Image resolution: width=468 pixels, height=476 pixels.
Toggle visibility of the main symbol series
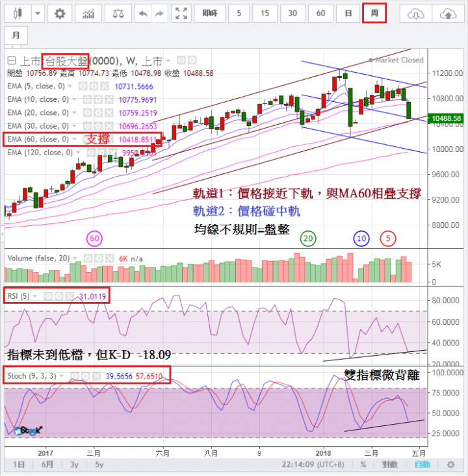tap(181, 60)
